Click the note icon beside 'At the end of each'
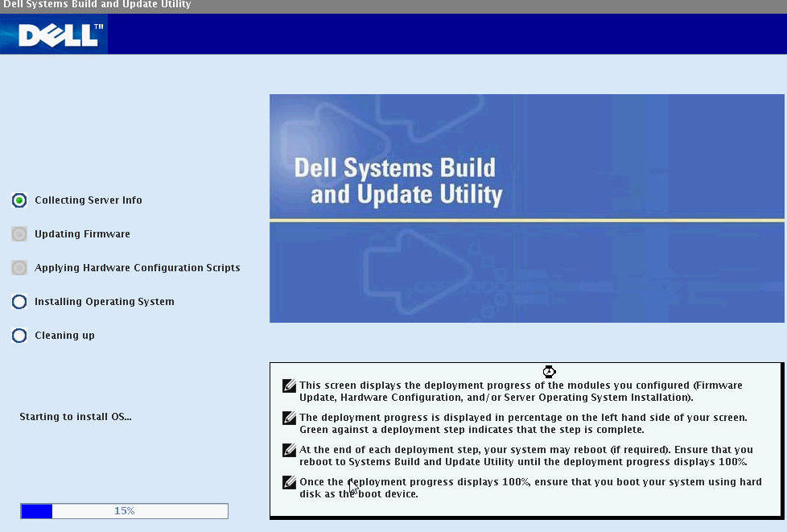The height and width of the screenshot is (532, 787). (x=289, y=450)
